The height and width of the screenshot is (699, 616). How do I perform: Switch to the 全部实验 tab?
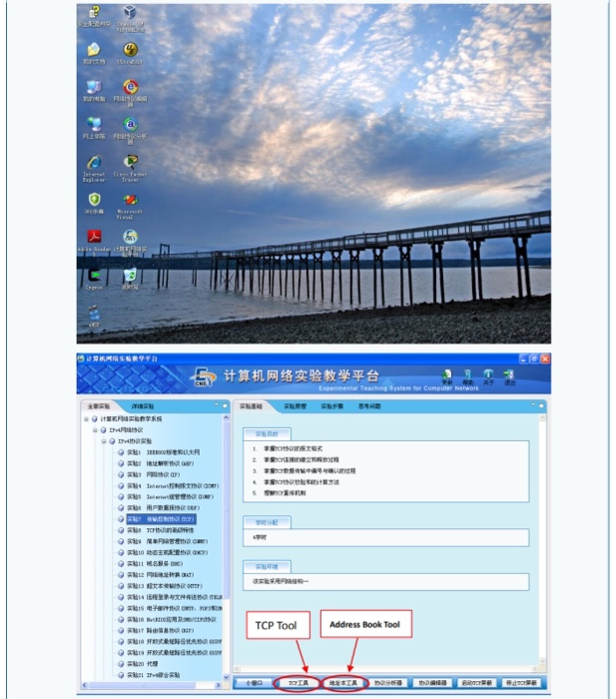tap(99, 406)
